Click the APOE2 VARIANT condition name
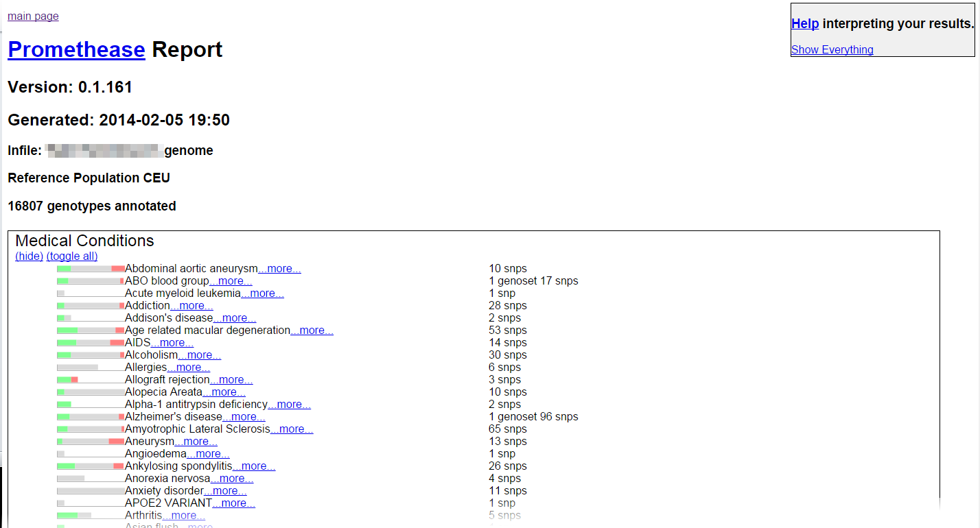Image resolution: width=980 pixels, height=528 pixels. point(169,503)
